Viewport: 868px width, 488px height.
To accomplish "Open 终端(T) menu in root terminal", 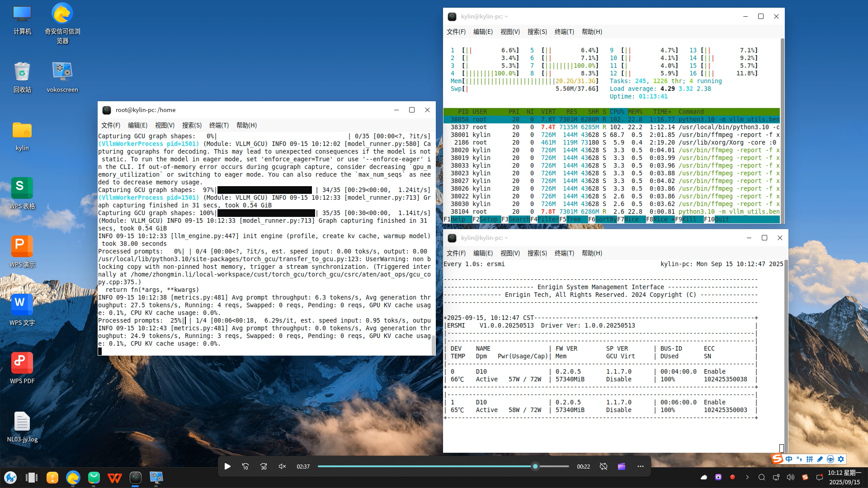I will tap(219, 125).
